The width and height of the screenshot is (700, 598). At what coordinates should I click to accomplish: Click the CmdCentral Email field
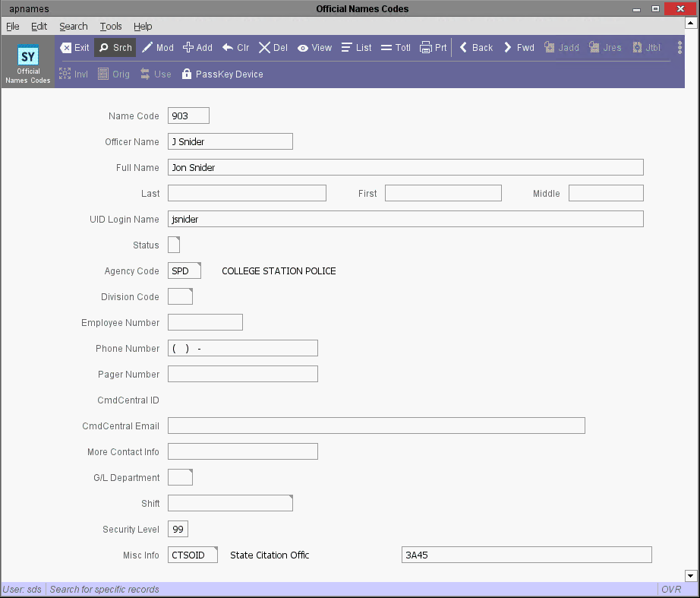[x=377, y=426]
